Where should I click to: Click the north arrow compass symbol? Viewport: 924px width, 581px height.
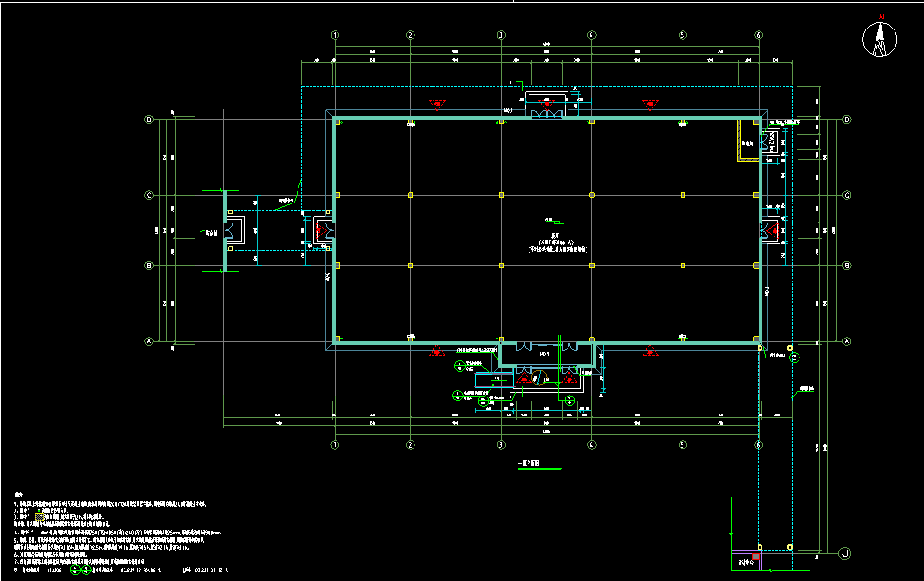coord(881,39)
